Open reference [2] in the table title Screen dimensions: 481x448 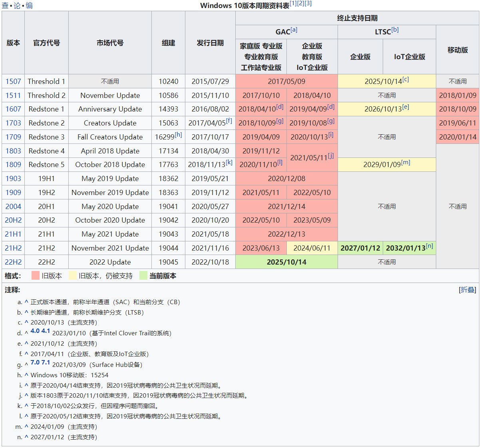click(301, 3)
